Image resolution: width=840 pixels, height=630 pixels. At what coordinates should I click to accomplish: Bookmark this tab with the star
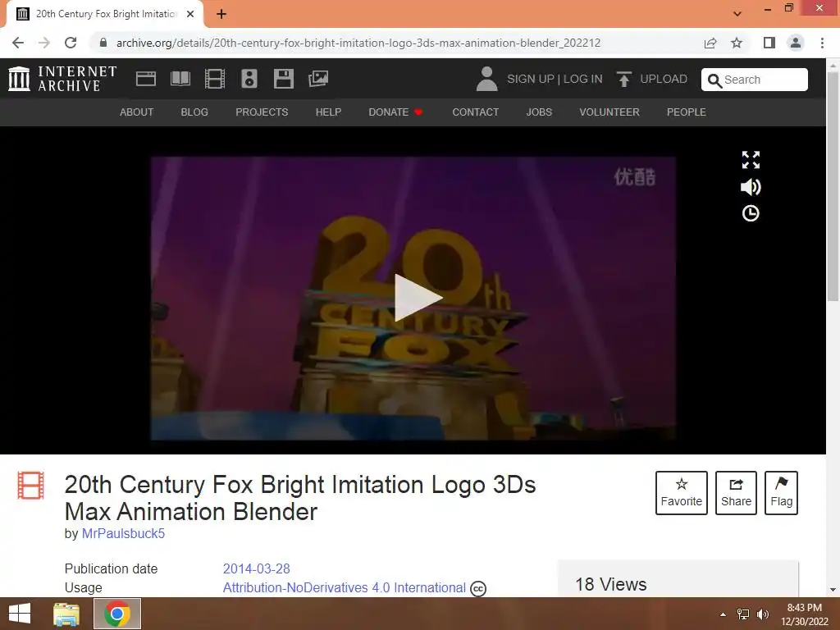(x=737, y=43)
